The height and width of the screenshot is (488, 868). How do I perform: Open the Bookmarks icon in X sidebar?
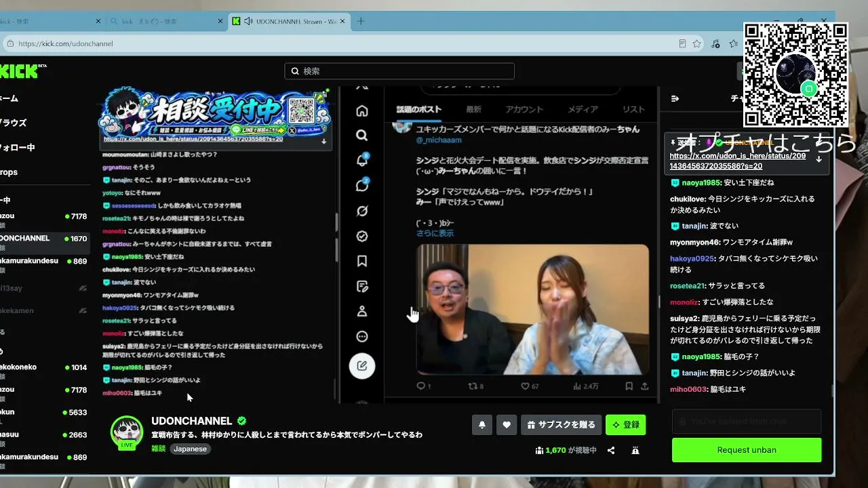pyautogui.click(x=362, y=261)
